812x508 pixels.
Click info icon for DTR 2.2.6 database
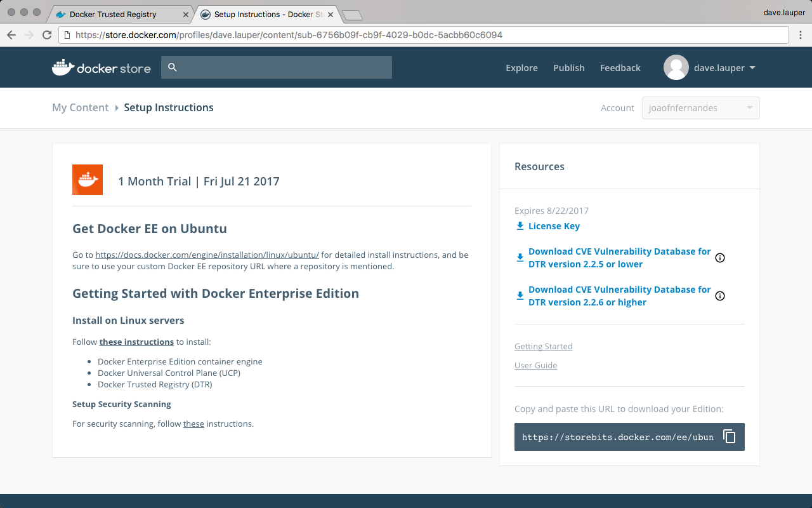tap(719, 296)
